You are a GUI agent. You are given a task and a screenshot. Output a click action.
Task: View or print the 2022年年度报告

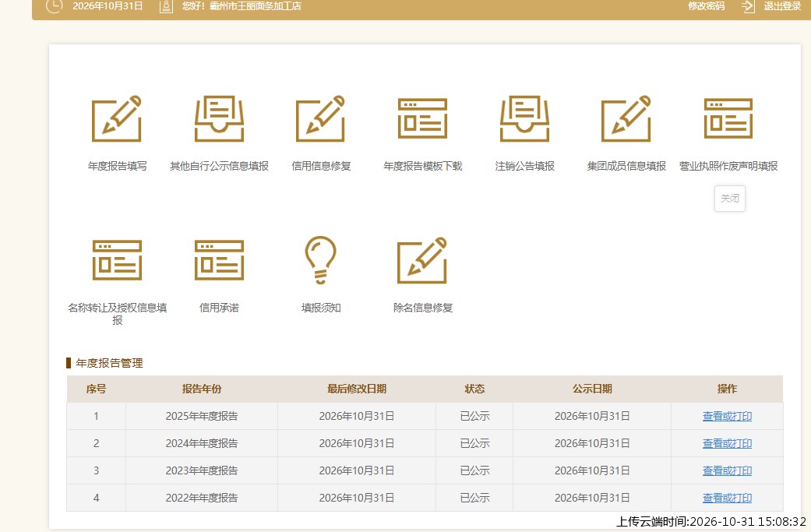coord(727,499)
